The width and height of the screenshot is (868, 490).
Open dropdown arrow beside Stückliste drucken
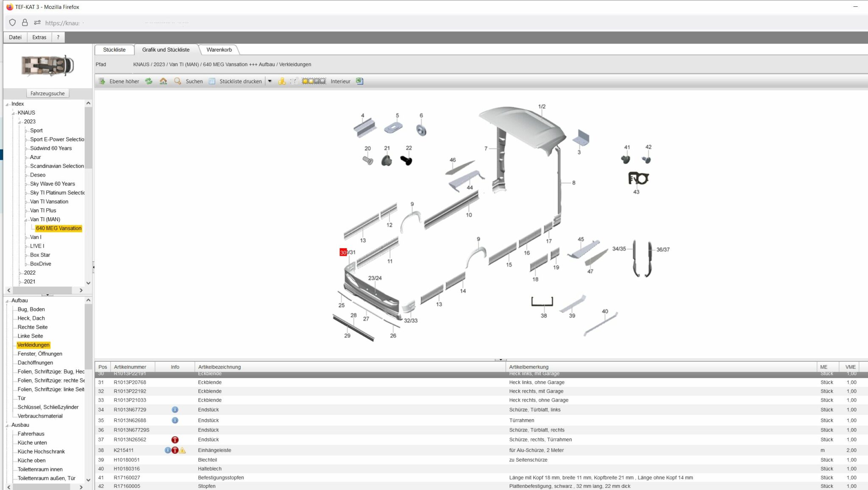(x=270, y=81)
